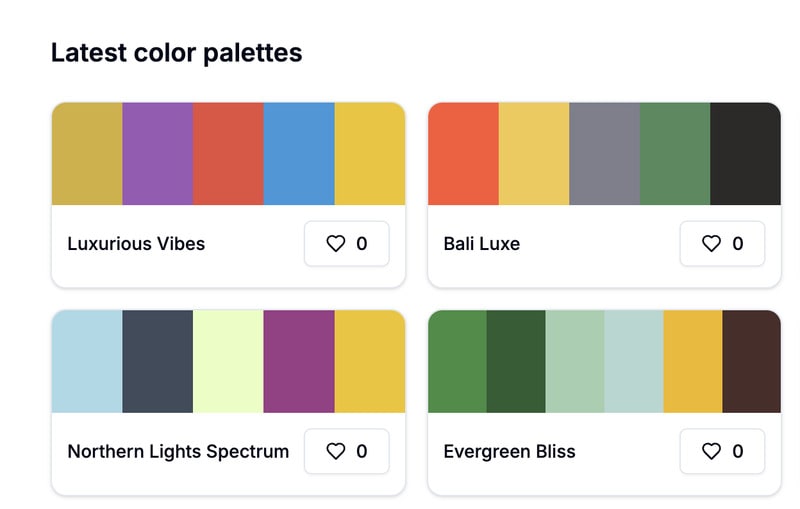Select the red-orange swatch in Luxurious Vibes
The image size is (800, 509).
click(228, 154)
